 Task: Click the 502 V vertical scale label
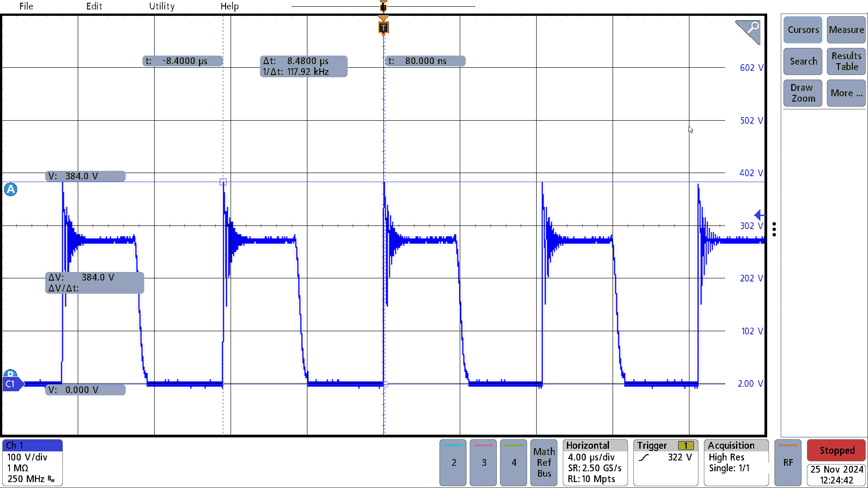[751, 121]
